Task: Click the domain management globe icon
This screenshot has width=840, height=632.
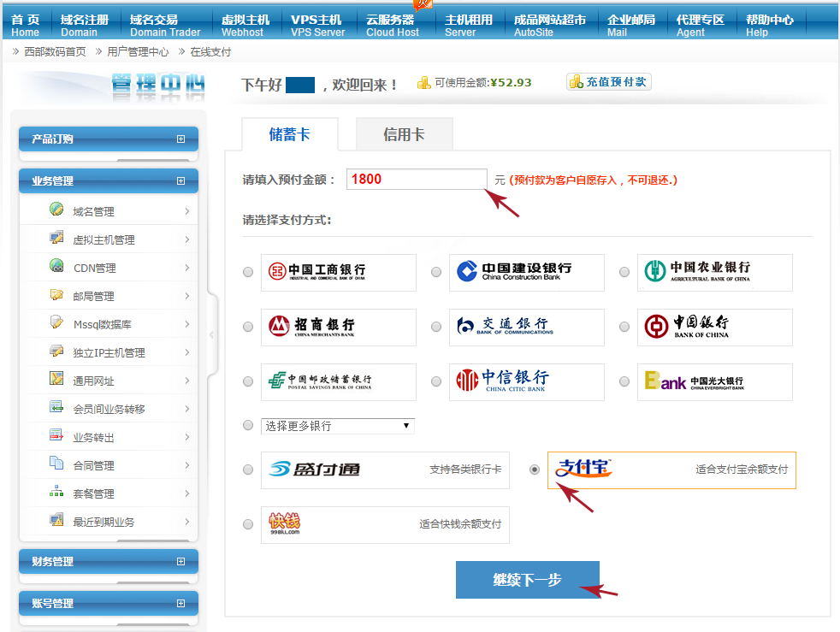Action: coord(56,210)
